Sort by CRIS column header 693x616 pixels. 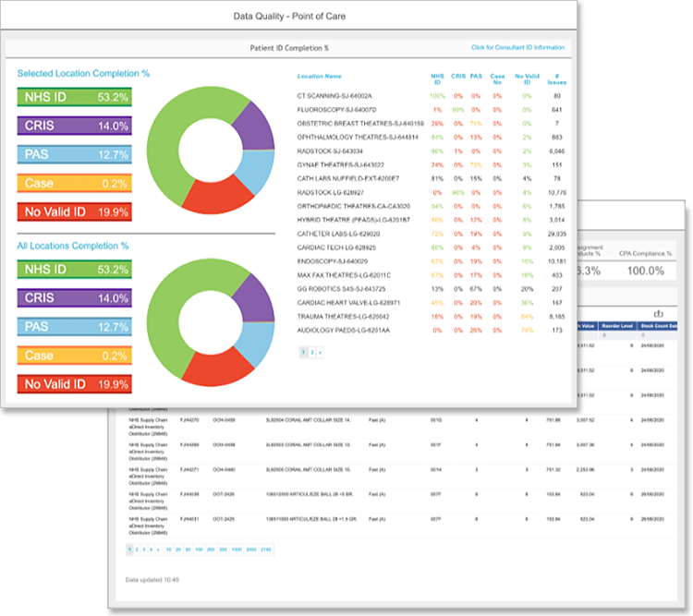click(458, 77)
